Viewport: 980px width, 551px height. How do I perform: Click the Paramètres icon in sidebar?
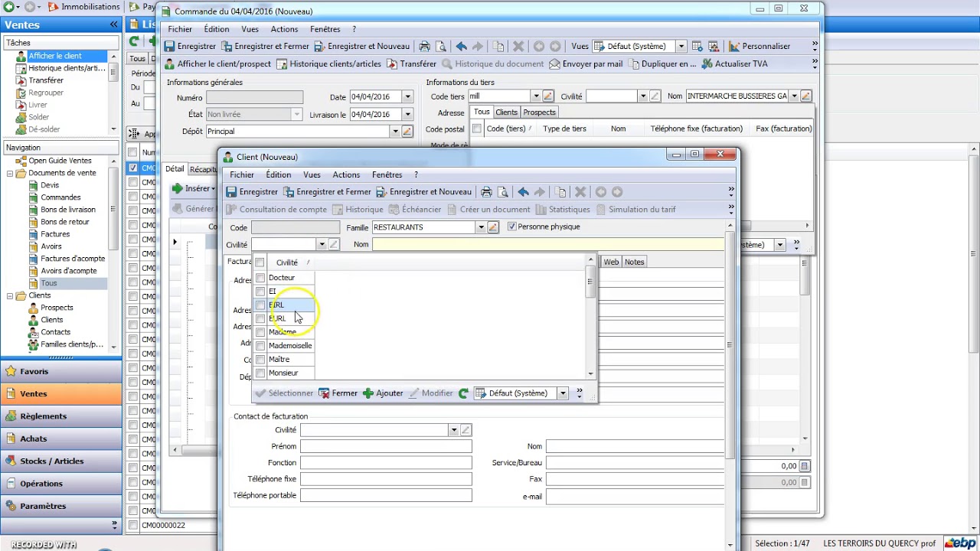11,506
